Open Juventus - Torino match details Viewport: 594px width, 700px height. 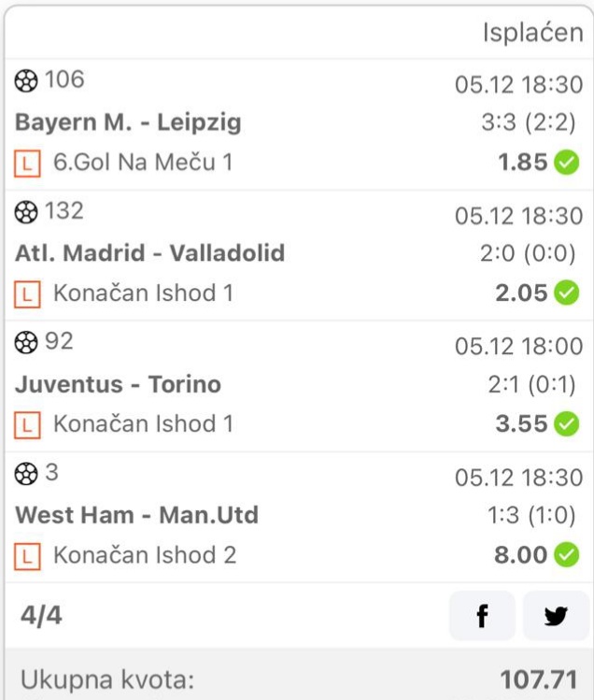pos(119,384)
